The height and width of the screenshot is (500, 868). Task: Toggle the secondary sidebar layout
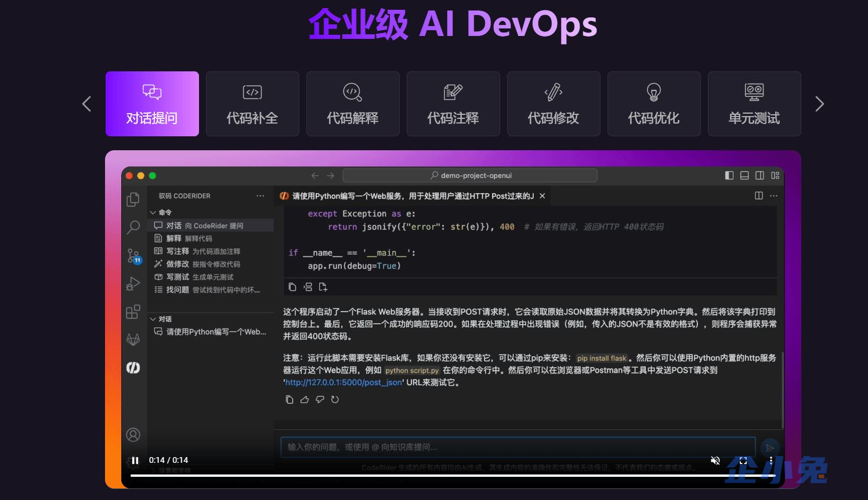coord(759,176)
